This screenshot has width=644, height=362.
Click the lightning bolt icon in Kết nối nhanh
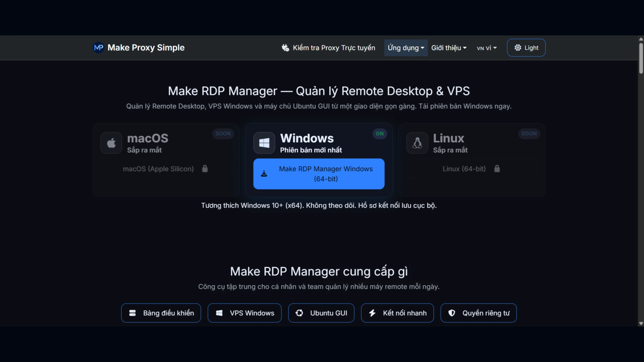[x=372, y=313]
